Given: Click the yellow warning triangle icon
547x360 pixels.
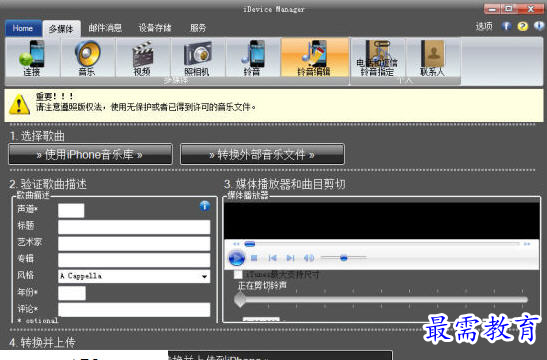Looking at the screenshot, I should pyautogui.click(x=19, y=105).
